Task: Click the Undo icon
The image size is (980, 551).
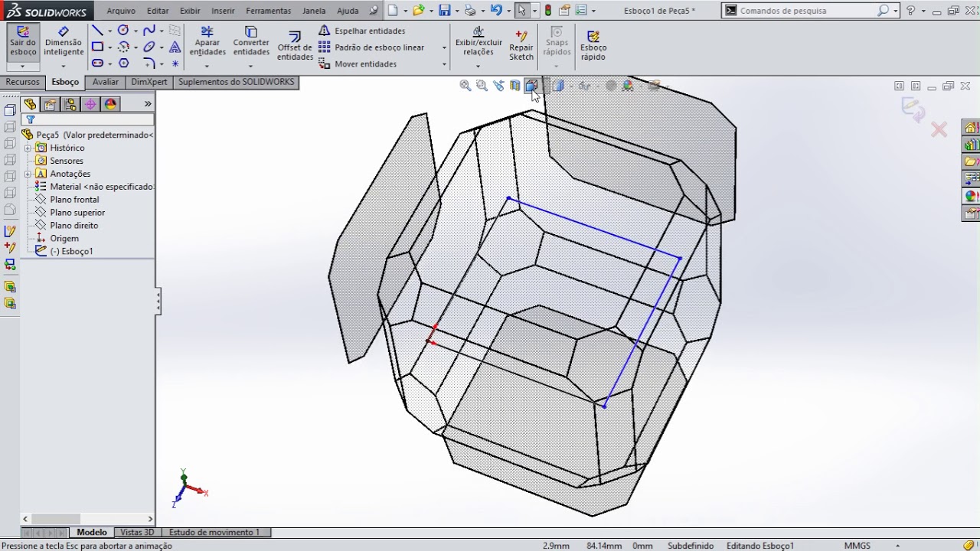Action: click(496, 11)
